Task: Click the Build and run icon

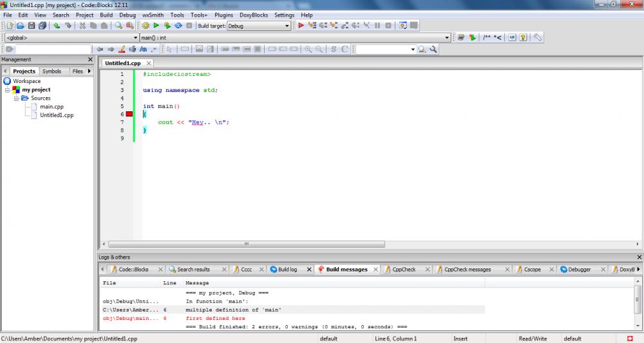Action: point(167,26)
